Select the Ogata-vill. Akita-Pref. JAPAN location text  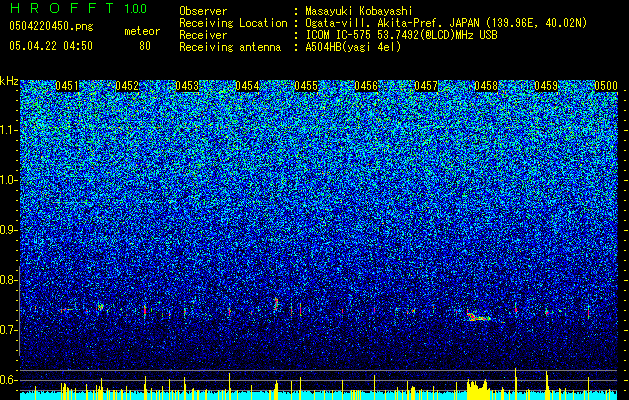pos(446,23)
